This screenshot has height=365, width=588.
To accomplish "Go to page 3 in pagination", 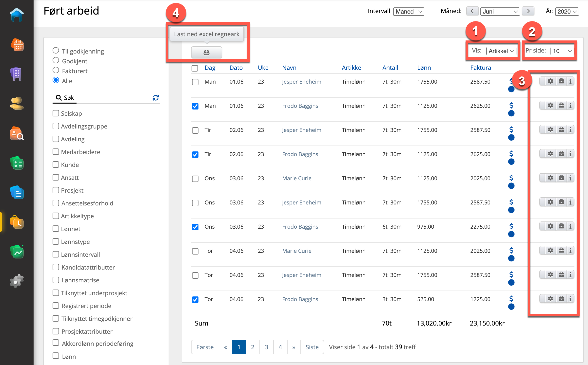I will click(266, 347).
